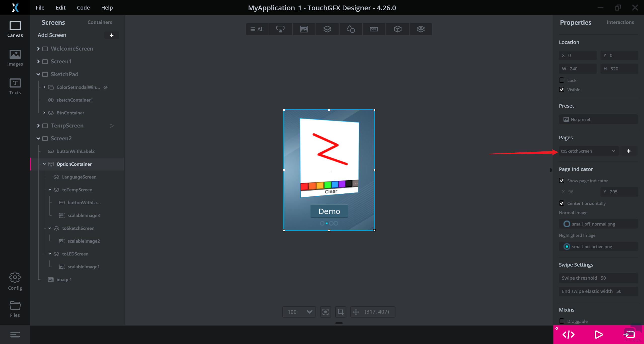Open the toSketchScreen pages dropdown

coord(588,151)
